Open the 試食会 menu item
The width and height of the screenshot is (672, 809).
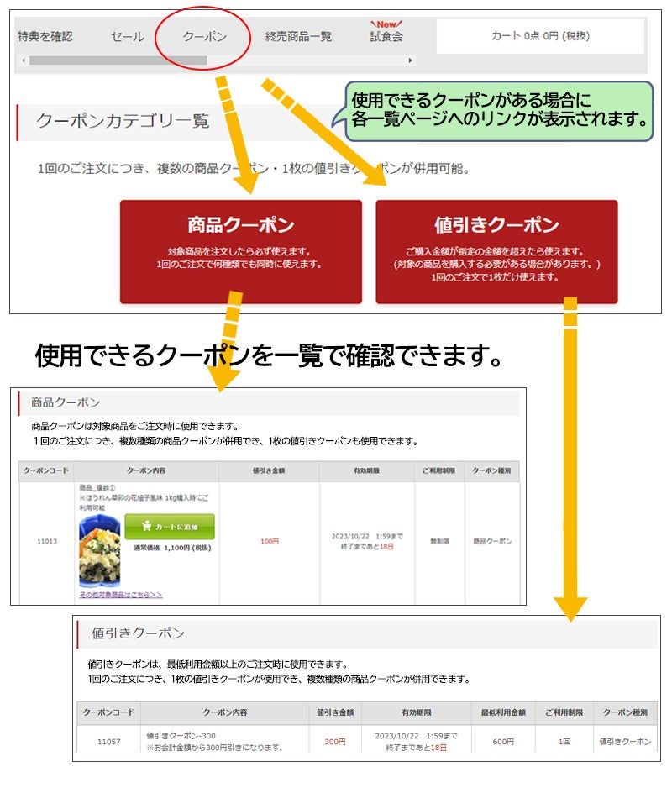point(386,37)
